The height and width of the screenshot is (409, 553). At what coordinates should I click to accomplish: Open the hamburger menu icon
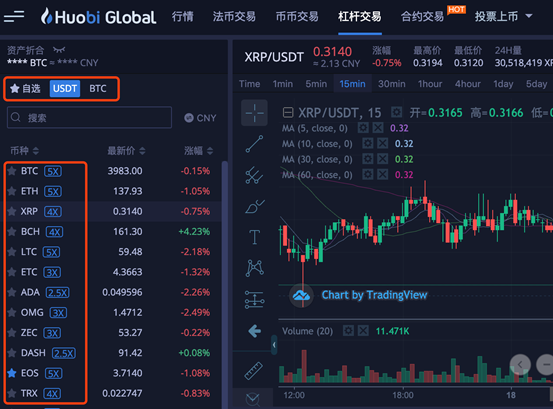point(14,16)
